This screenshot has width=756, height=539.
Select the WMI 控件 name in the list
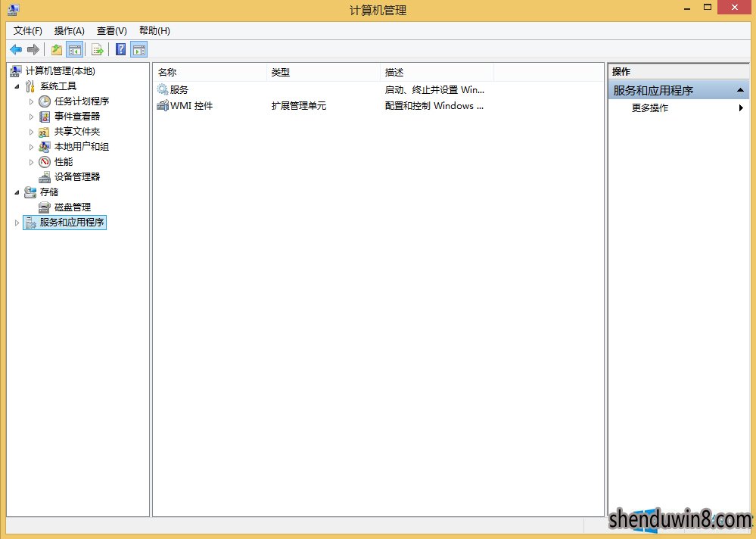(191, 105)
